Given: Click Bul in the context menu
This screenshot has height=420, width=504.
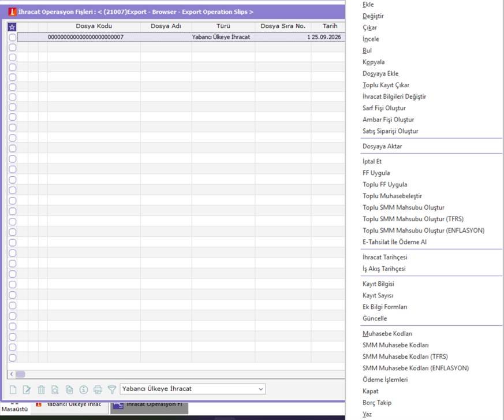Looking at the screenshot, I should click(x=367, y=50).
